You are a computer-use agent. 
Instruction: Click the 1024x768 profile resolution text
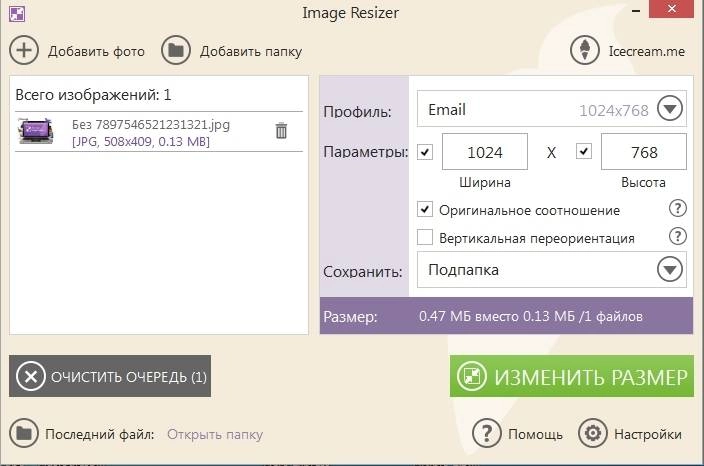pos(614,110)
